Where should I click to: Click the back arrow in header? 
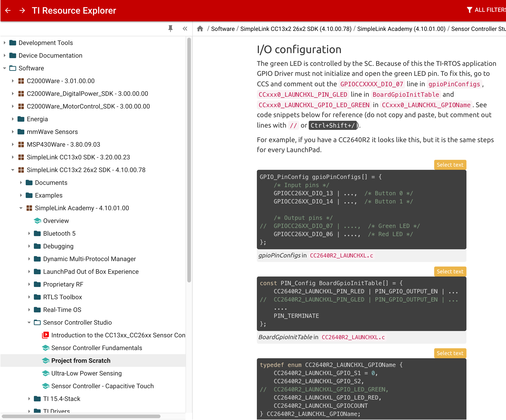pos(8,10)
